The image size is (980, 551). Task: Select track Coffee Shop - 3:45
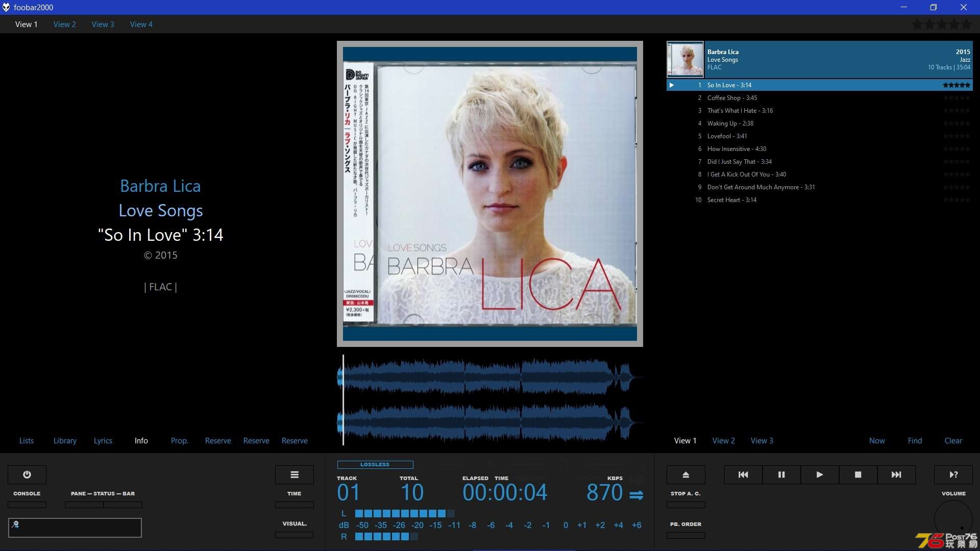tap(820, 98)
